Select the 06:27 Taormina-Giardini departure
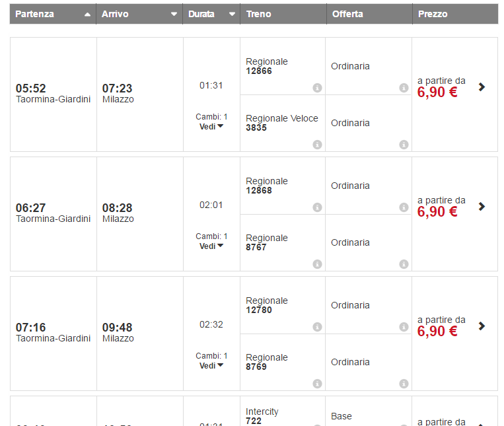The image size is (504, 426). 53,213
